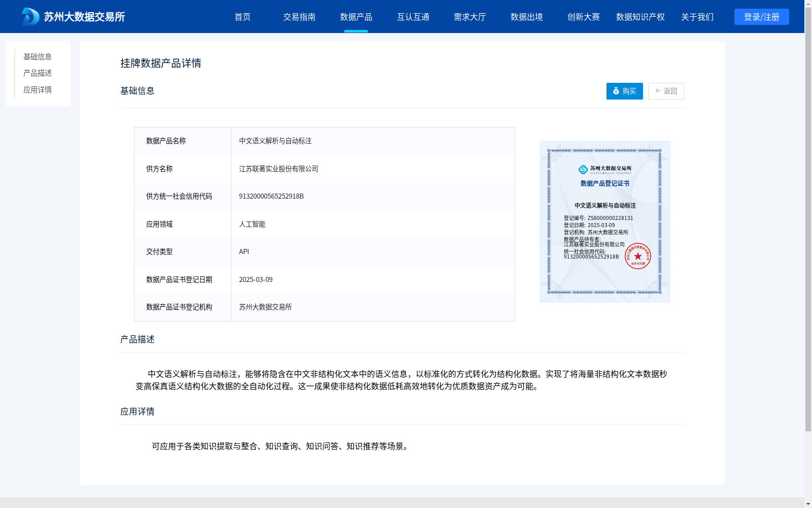
Task: Open 数据知识产权 in the navigation
Action: (x=640, y=16)
